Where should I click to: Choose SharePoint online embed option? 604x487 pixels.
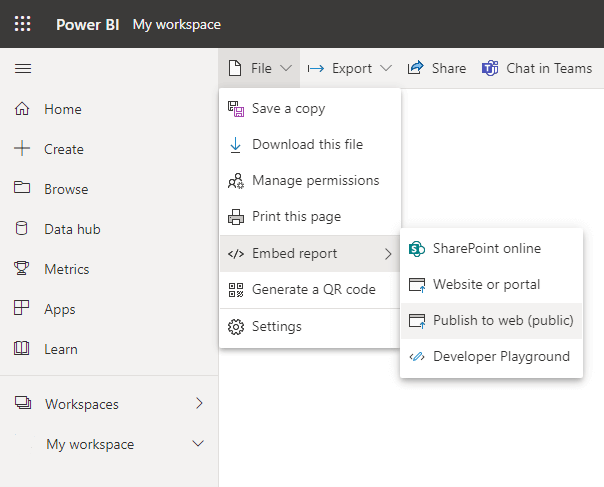coord(486,248)
